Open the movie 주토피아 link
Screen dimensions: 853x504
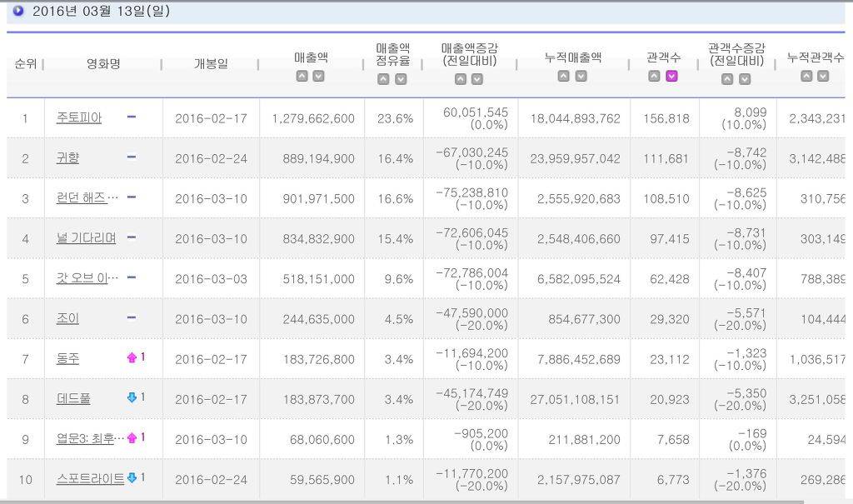(x=79, y=118)
